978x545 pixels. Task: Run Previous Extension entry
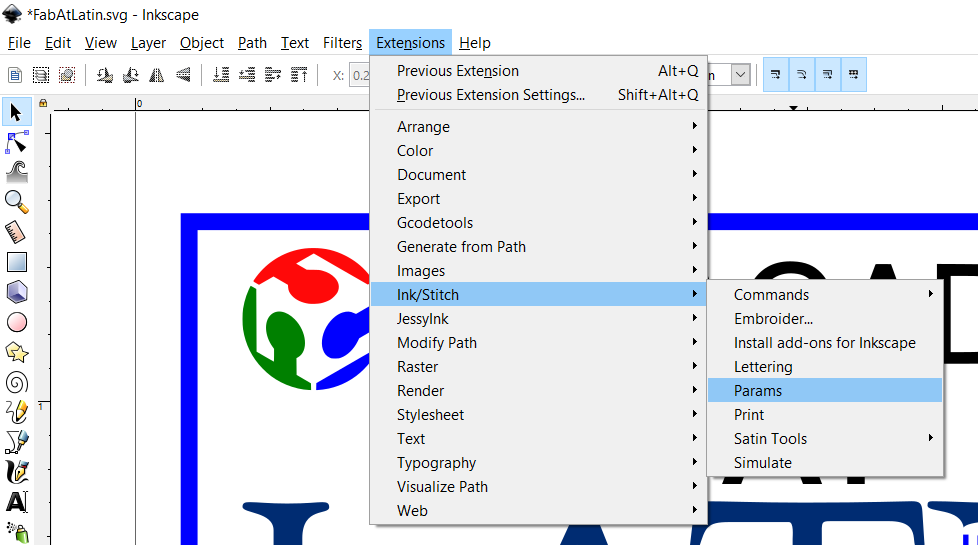[x=538, y=70]
